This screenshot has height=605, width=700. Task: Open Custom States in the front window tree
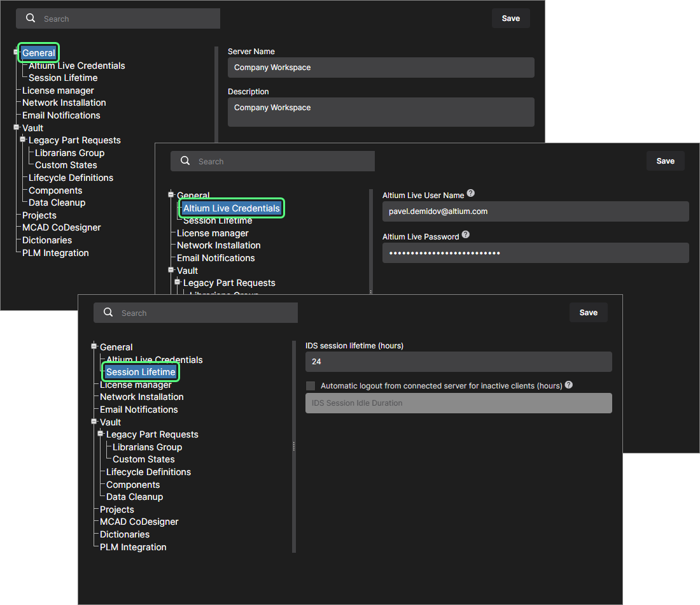pos(143,459)
